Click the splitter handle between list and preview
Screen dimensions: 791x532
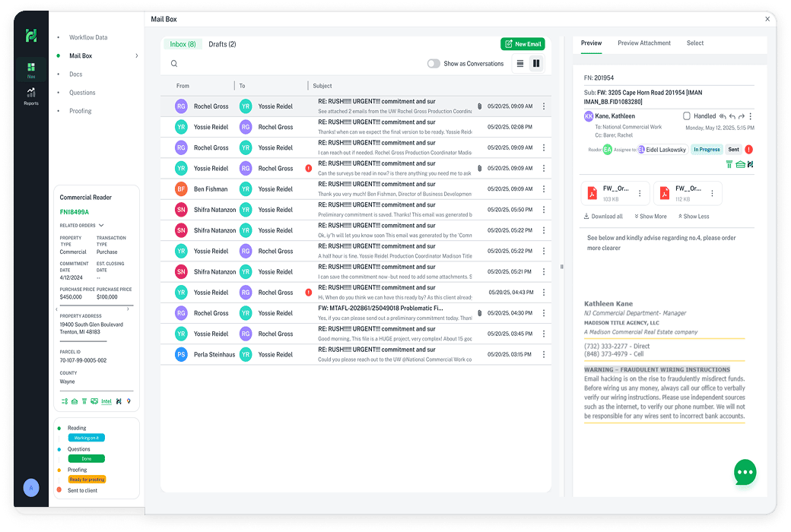[561, 267]
